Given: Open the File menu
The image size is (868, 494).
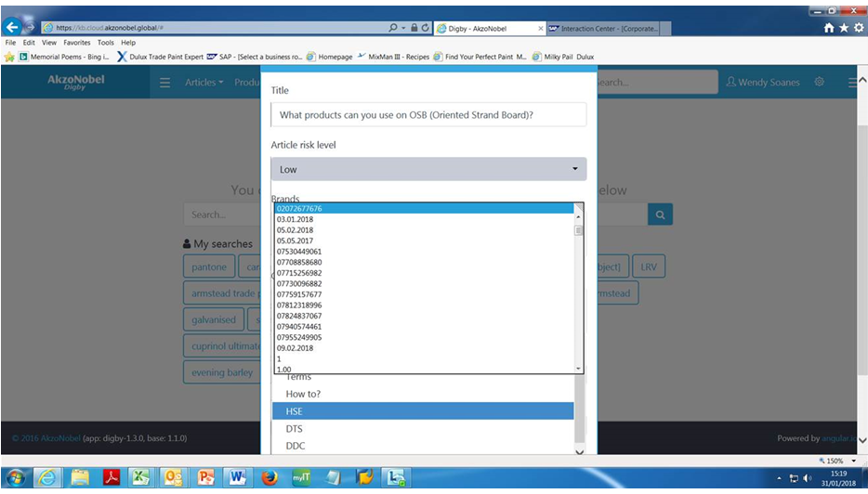Looking at the screenshot, I should point(10,43).
